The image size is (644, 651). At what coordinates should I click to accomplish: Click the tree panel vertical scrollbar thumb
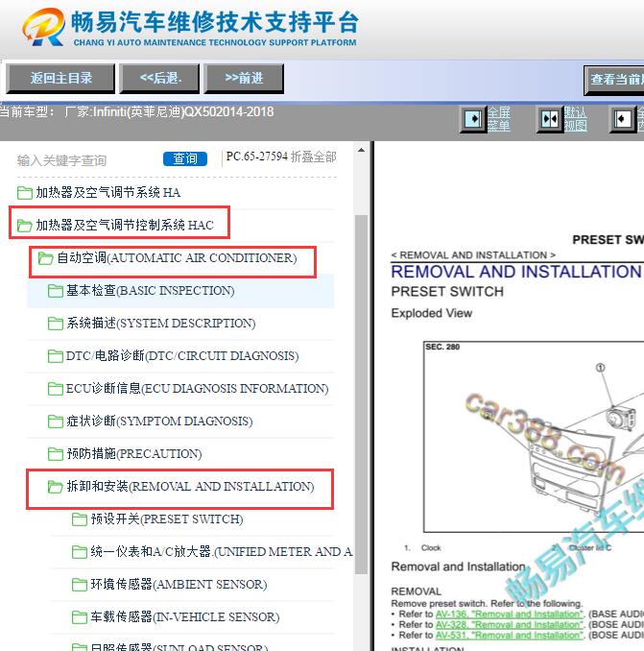coord(362,395)
